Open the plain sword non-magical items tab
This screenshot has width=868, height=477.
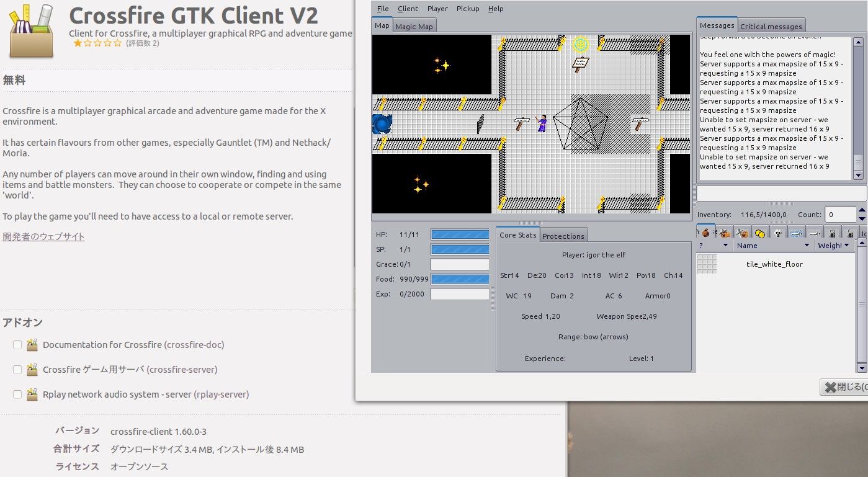[815, 233]
